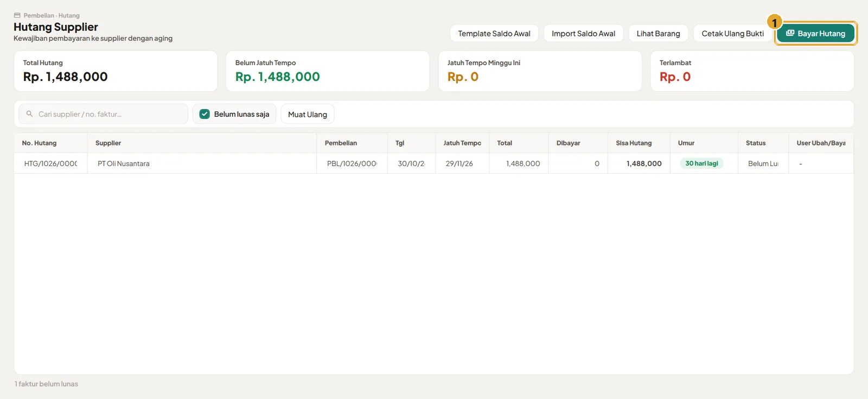
Task: Open Cetak Ulang Bukti
Action: point(732,33)
